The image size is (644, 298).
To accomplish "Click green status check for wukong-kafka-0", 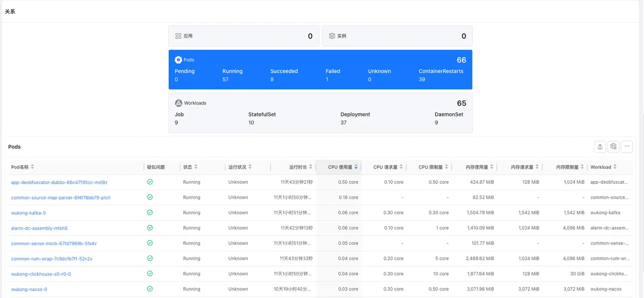I will tap(150, 213).
